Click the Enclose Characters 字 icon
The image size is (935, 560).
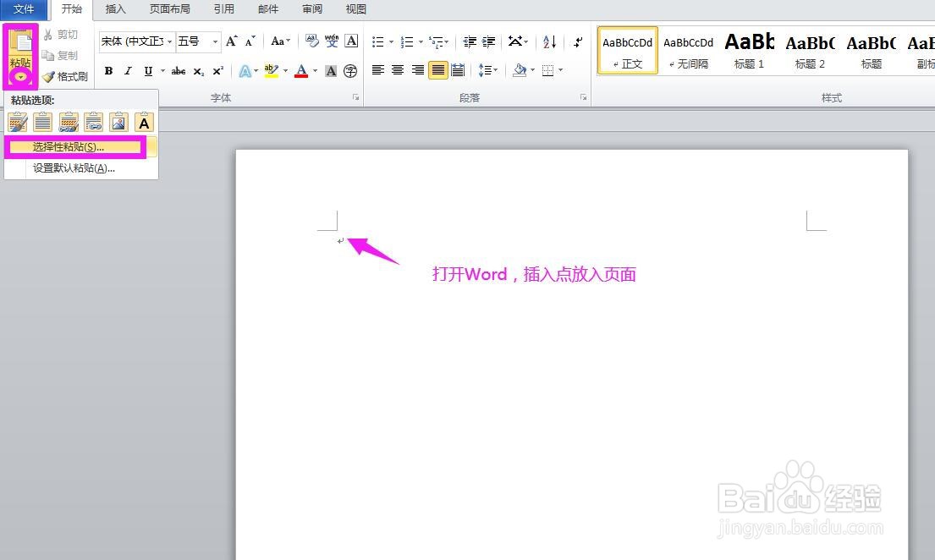coord(350,71)
